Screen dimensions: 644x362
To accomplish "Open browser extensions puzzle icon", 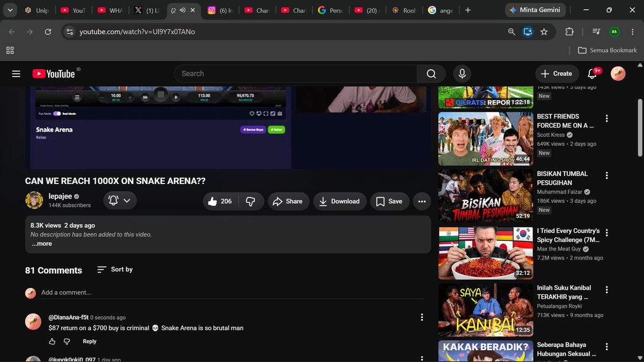I will point(569,32).
